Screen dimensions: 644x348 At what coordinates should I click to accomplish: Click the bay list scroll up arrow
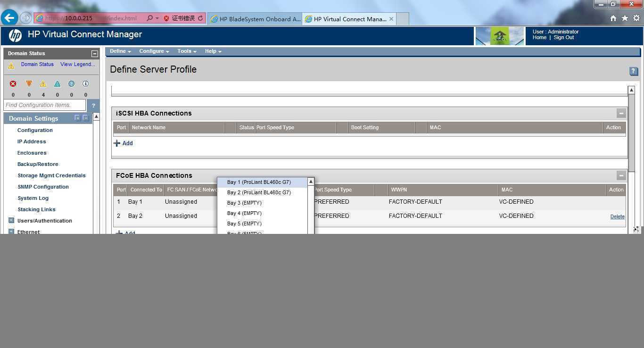tap(311, 182)
